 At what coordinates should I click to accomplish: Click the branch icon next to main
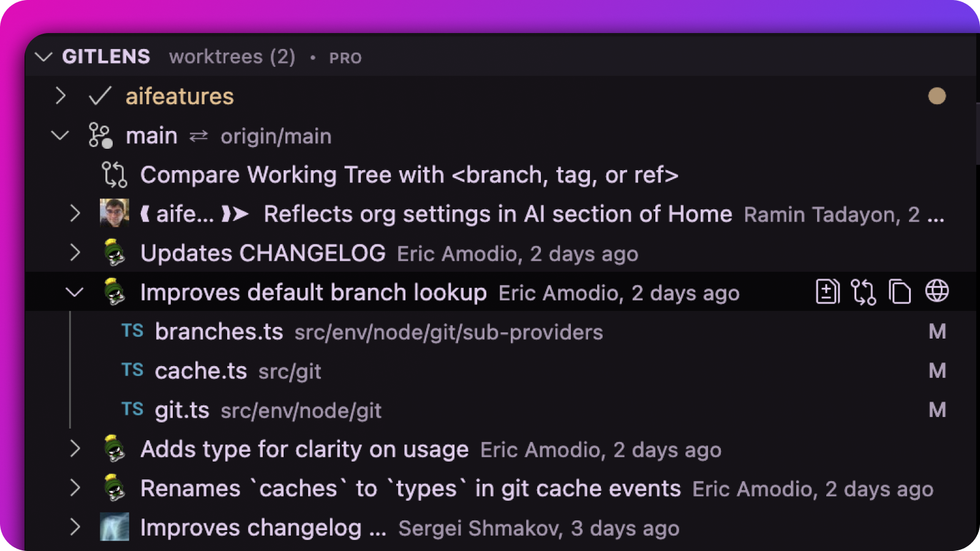click(x=100, y=135)
